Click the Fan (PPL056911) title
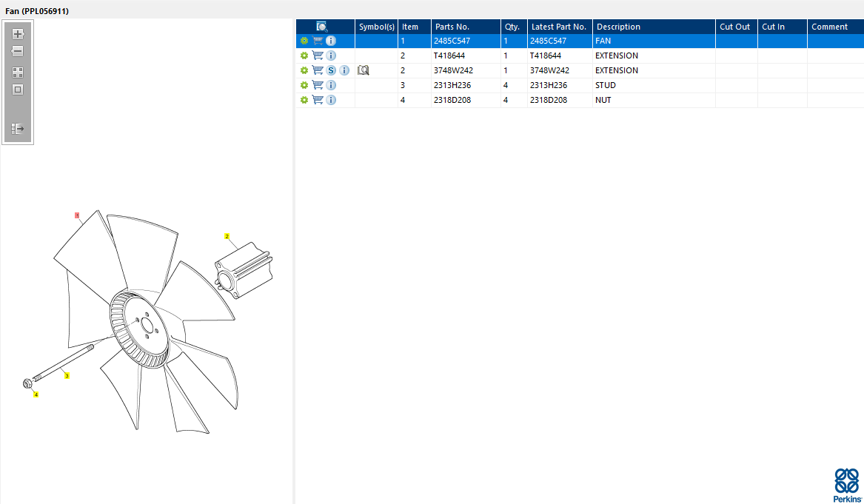 tap(37, 11)
